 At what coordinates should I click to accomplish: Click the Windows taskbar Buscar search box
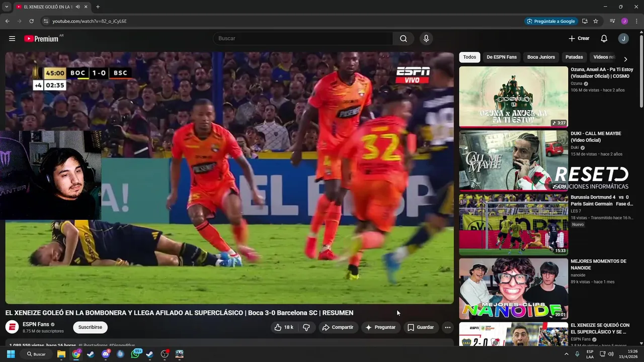pos(36,354)
